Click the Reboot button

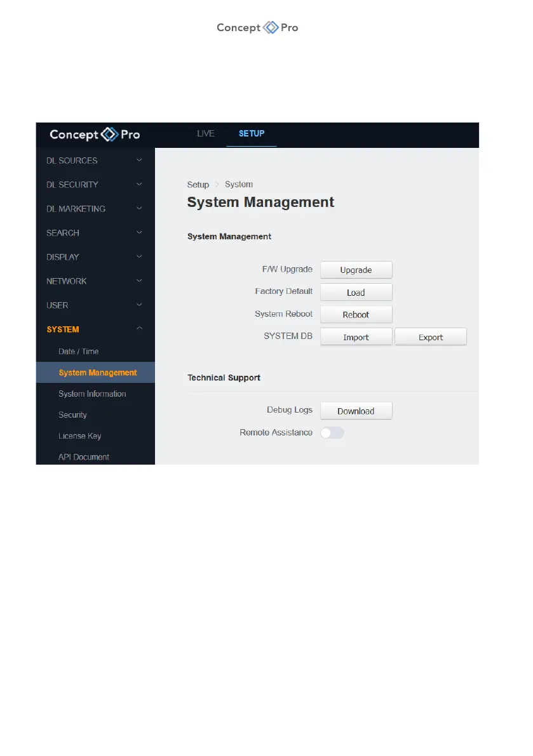tap(356, 314)
